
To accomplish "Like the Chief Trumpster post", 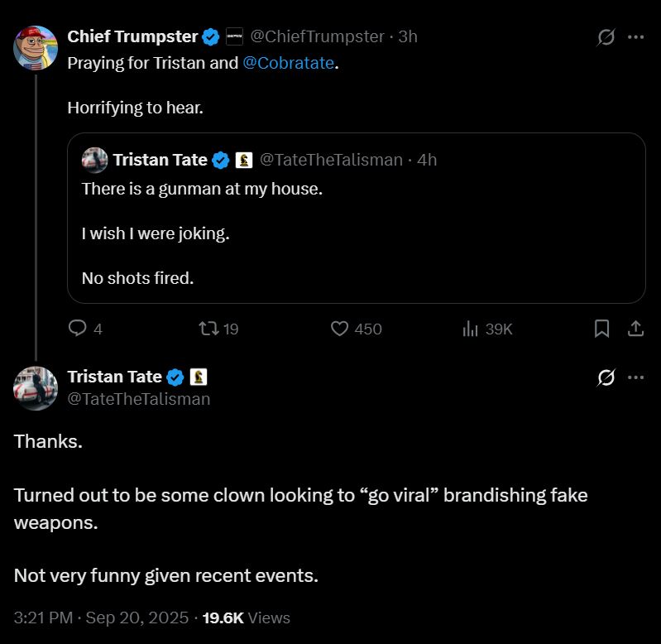I will pyautogui.click(x=340, y=329).
